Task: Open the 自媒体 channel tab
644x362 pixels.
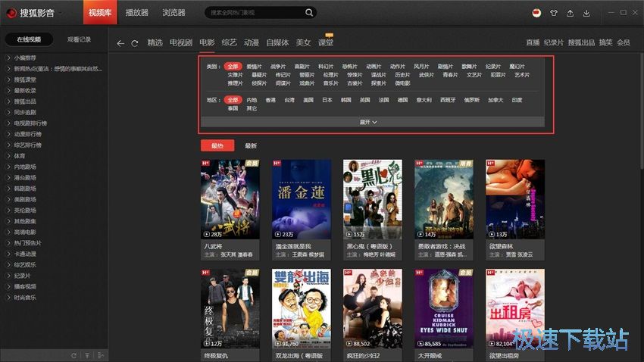Action: point(277,42)
